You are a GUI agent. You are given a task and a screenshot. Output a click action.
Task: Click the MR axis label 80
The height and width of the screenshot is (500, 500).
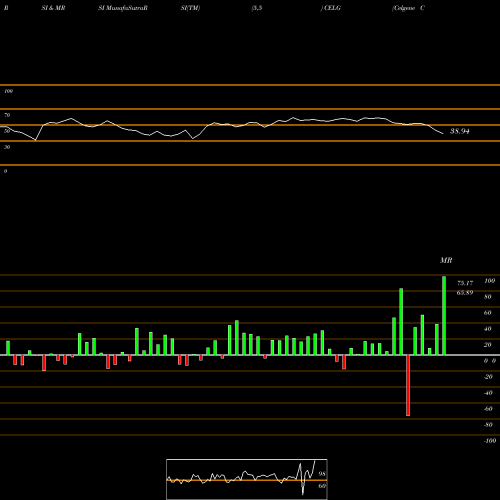(x=488, y=297)
